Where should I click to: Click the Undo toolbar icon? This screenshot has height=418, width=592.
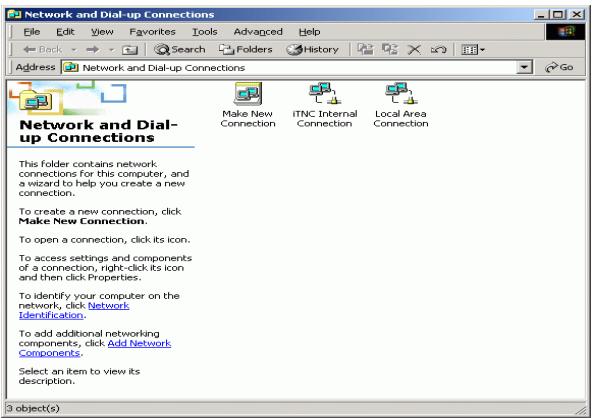438,49
